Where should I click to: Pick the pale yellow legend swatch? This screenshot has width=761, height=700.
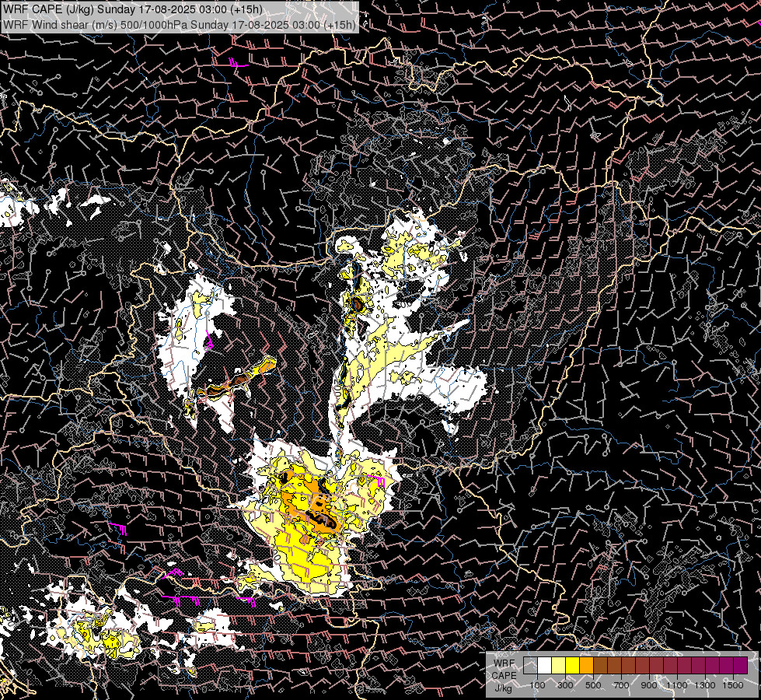pos(559,665)
